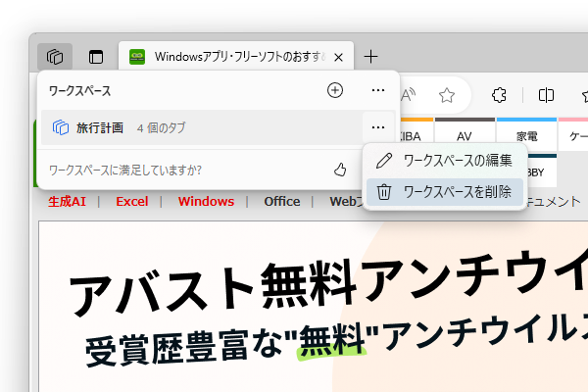Image resolution: width=588 pixels, height=392 pixels.
Task: Toggle the split screen icon
Action: coord(546,95)
